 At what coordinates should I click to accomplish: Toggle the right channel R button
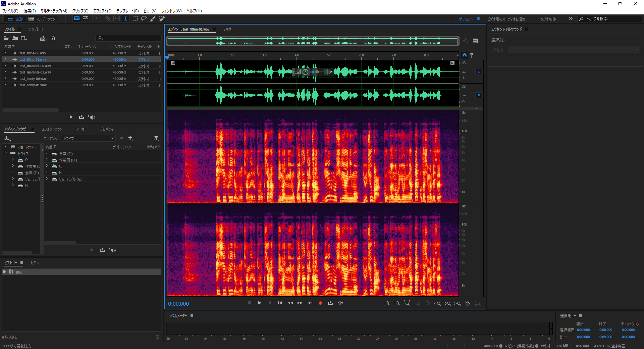click(479, 95)
